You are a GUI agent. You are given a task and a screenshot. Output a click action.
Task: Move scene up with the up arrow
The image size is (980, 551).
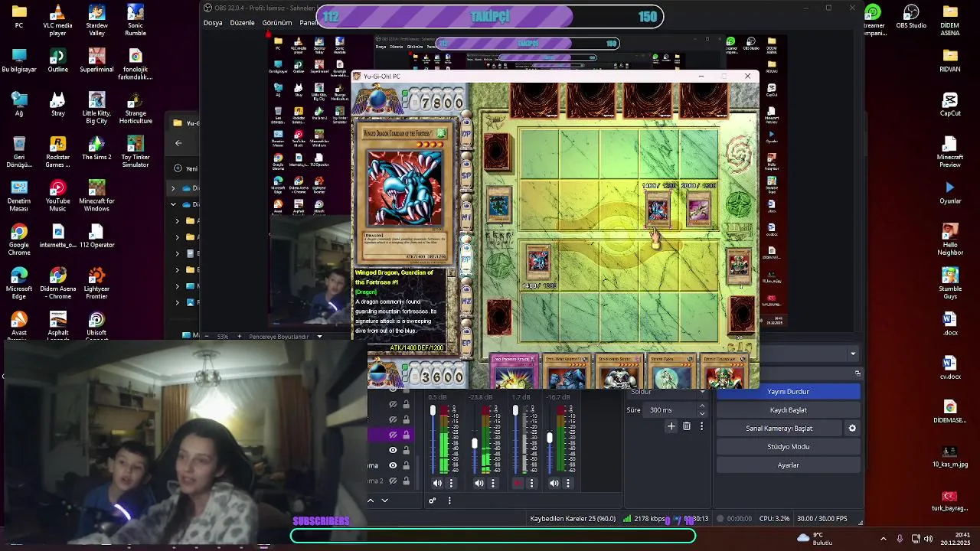[x=371, y=500]
